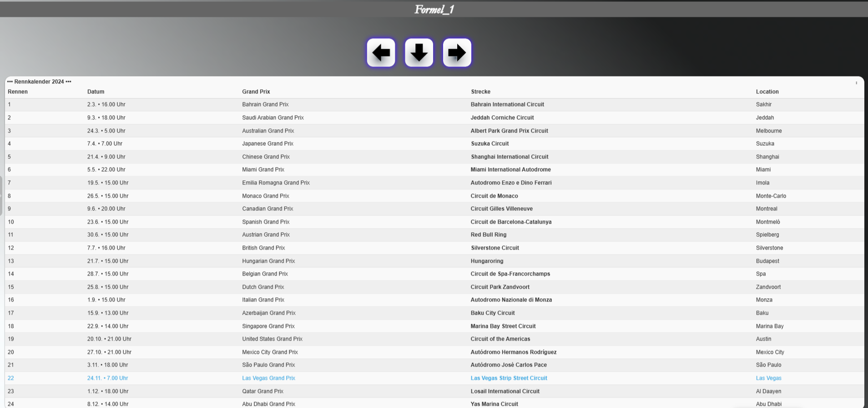The image size is (868, 408).
Task: Select the São Paulo Grand Prix cell
Action: pos(268,365)
